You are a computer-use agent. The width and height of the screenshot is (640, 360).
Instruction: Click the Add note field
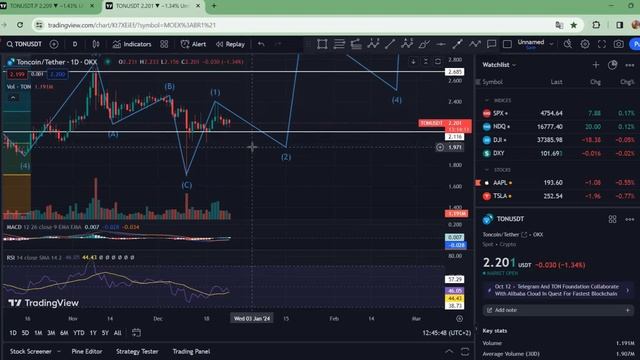(x=558, y=310)
